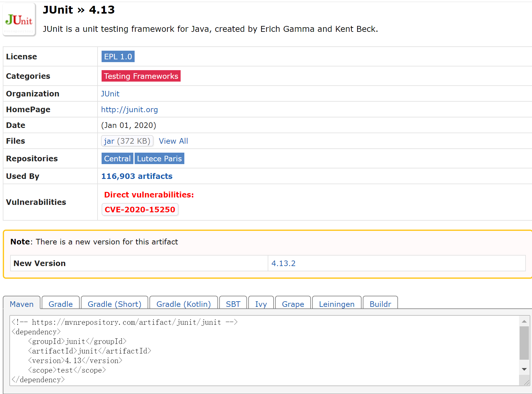Image resolution: width=532 pixels, height=394 pixels.
Task: Click View All files link
Action: tap(173, 141)
